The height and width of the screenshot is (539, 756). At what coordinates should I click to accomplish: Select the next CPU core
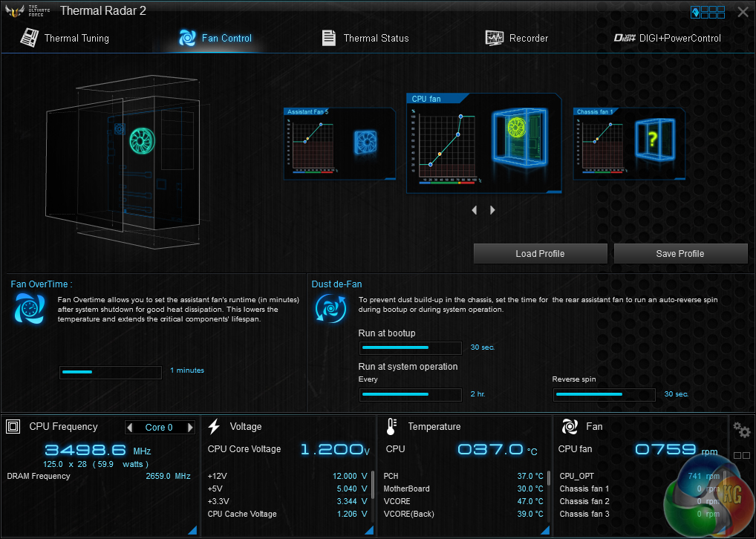pyautogui.click(x=190, y=427)
